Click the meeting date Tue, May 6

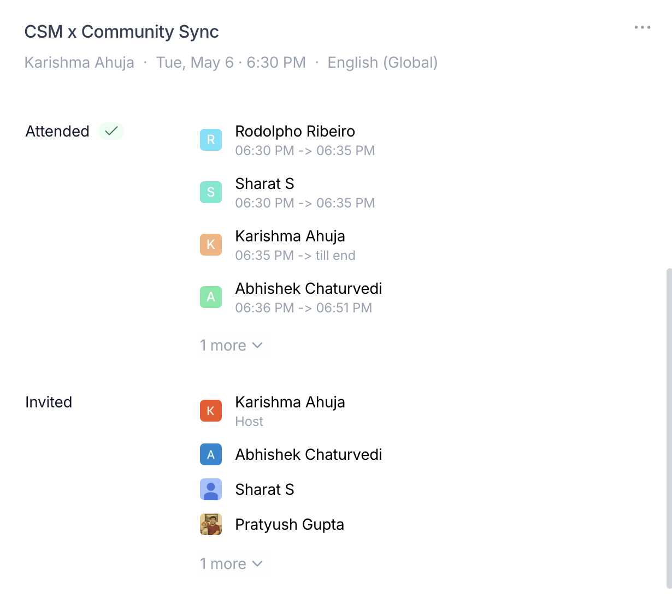coord(194,63)
